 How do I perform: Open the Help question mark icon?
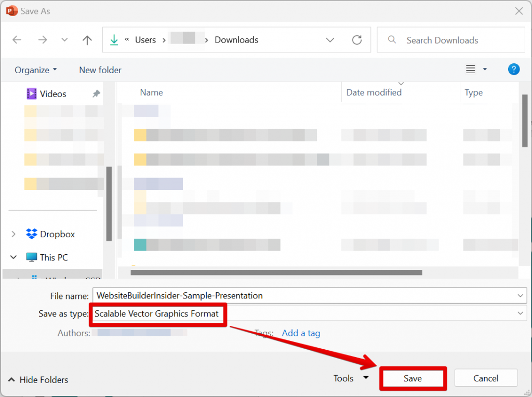point(514,69)
